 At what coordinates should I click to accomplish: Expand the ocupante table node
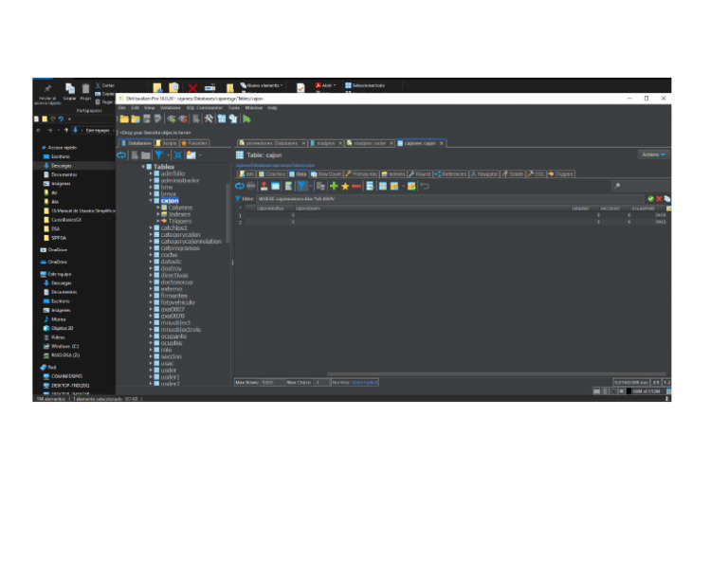[x=151, y=336]
